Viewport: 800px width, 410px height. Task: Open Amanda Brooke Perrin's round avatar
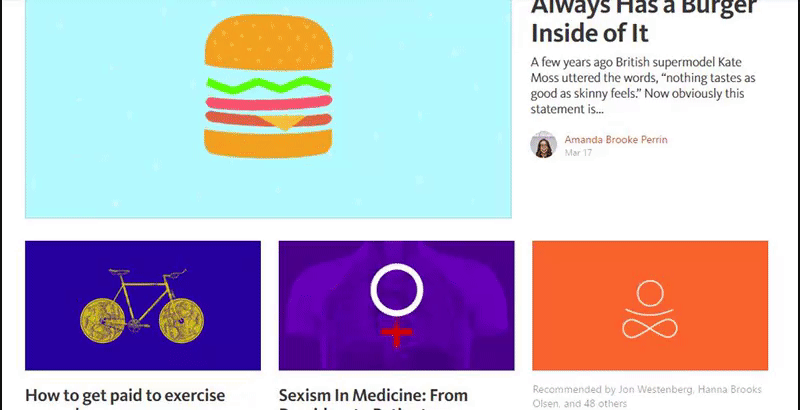(543, 144)
